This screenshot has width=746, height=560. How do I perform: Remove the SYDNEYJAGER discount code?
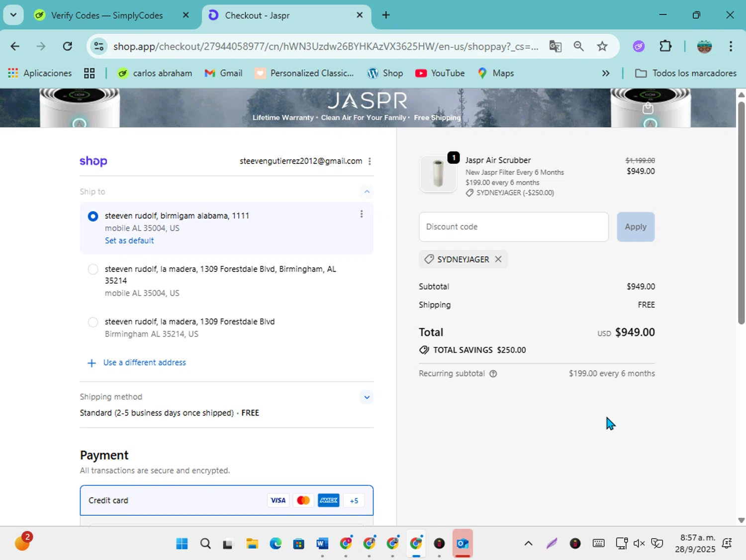[x=498, y=259]
